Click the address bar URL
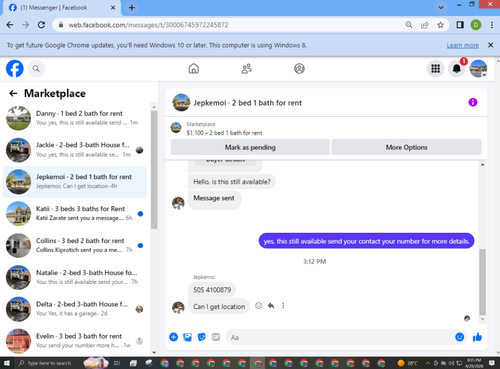The height and width of the screenshot is (369, 500). pyautogui.click(x=148, y=25)
